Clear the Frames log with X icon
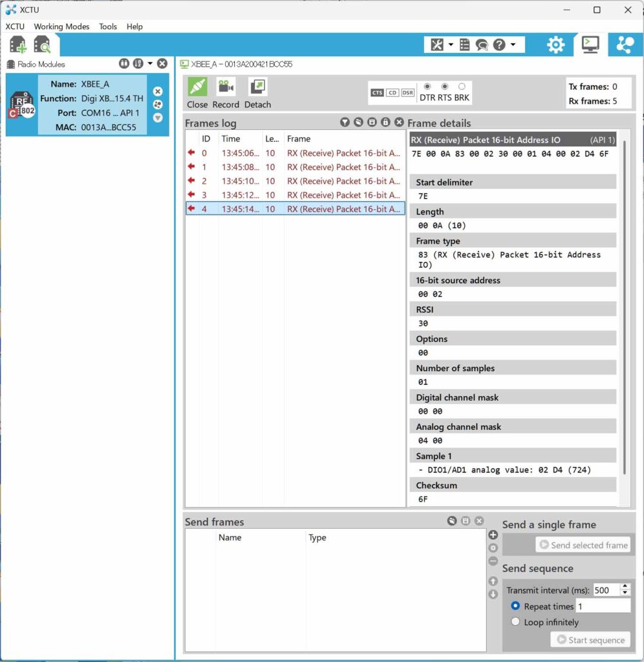The image size is (644, 662). (399, 122)
